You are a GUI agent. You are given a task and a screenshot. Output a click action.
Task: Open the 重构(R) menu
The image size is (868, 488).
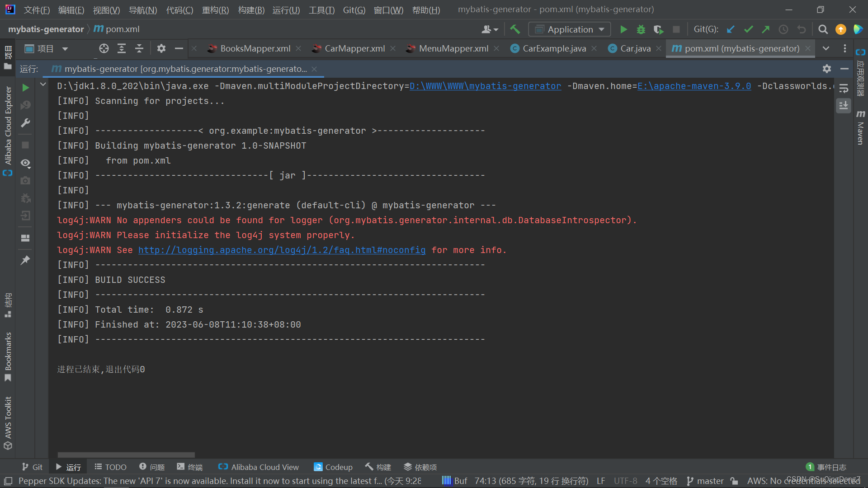(x=215, y=10)
